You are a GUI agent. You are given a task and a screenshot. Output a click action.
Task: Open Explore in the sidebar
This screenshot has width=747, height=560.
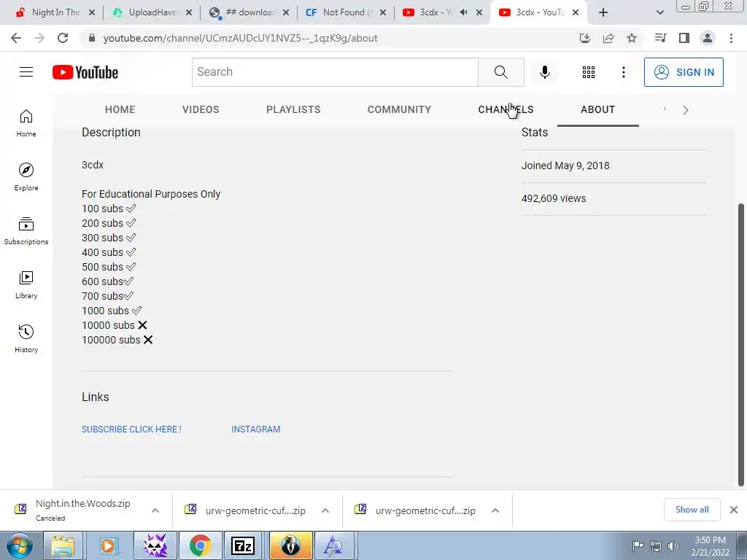26,176
